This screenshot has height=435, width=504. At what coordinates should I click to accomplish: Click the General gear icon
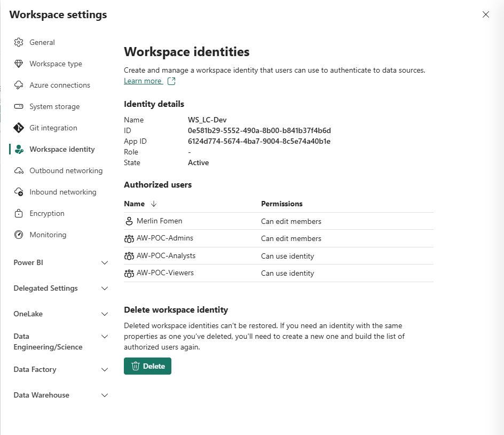(x=19, y=42)
